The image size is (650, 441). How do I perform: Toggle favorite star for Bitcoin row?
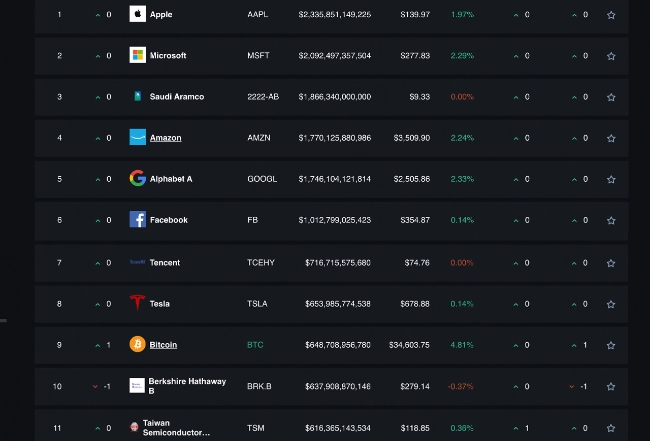pos(611,345)
